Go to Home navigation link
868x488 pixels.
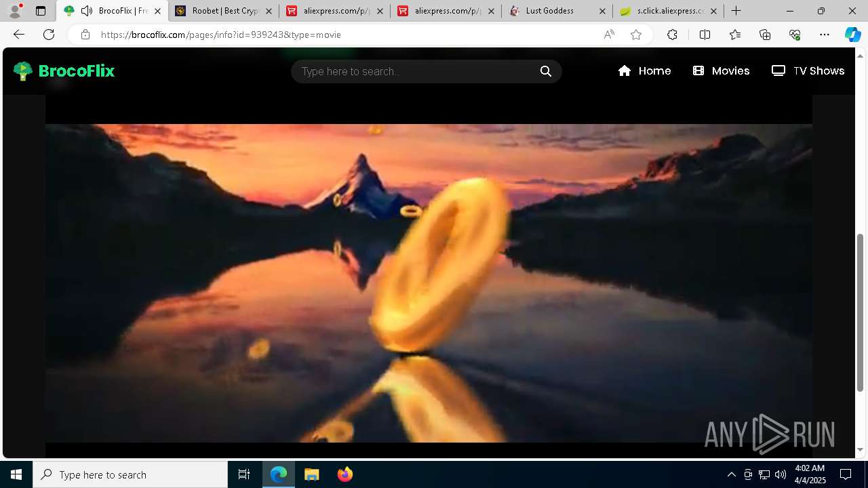coord(644,70)
